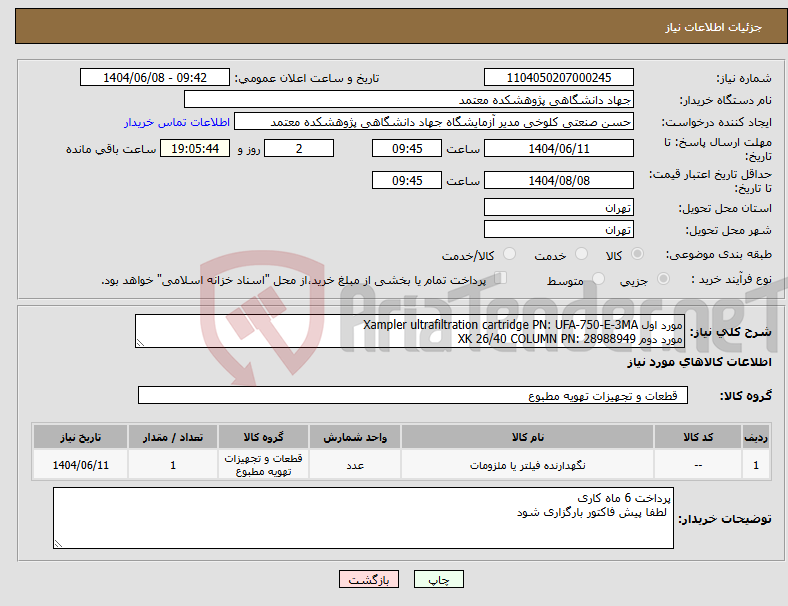The width and height of the screenshot is (788, 606).
Task: Click the general description textarea with Xampler cartridge
Action: pos(410,331)
